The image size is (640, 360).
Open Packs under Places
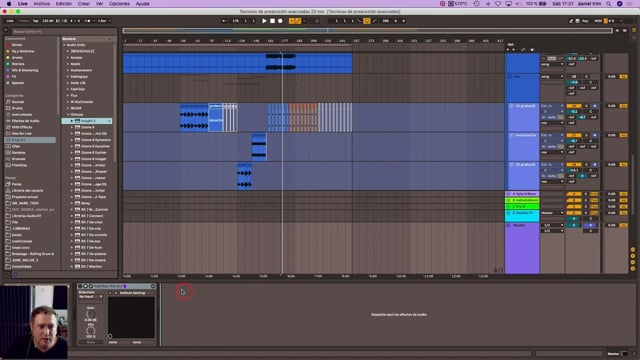[16, 184]
